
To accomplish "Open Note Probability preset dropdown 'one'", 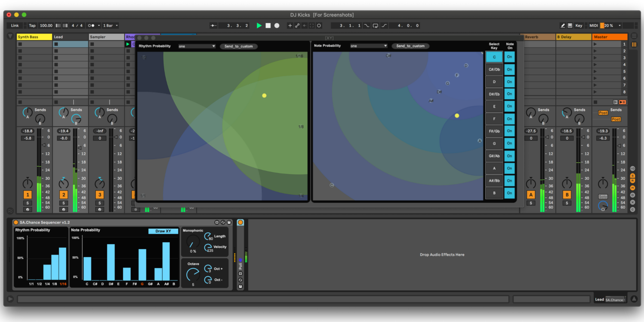I will [369, 46].
